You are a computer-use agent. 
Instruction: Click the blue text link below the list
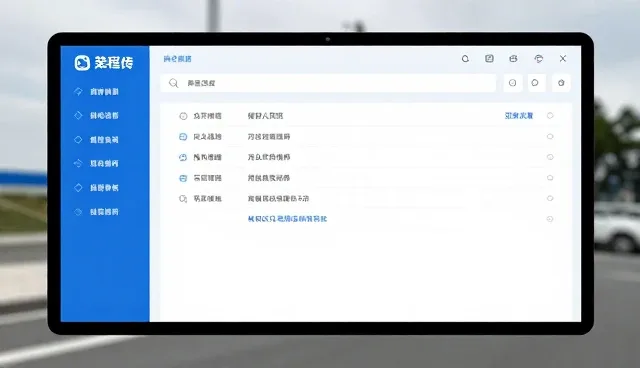point(287,219)
